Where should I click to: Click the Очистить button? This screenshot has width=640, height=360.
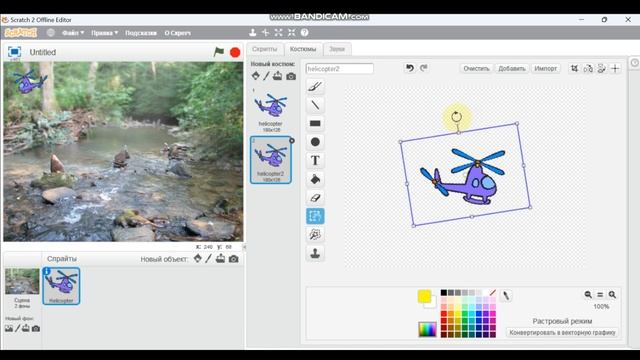(x=476, y=68)
